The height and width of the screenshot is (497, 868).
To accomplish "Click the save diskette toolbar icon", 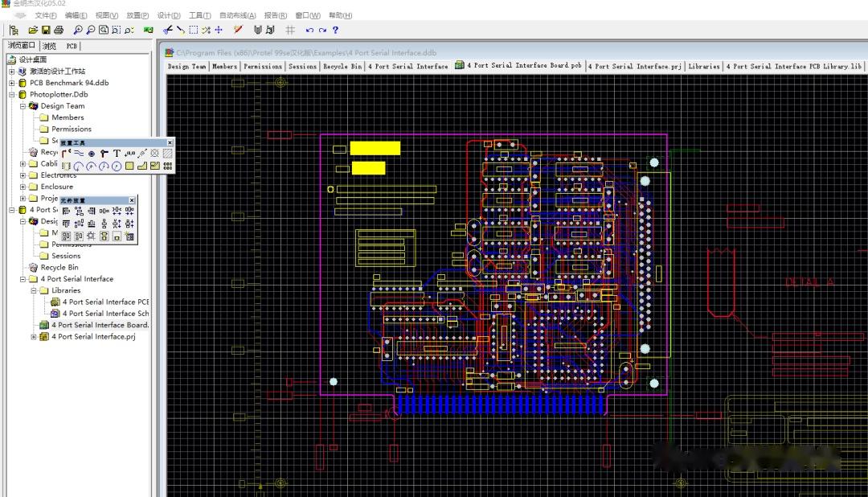I will 46,30.
